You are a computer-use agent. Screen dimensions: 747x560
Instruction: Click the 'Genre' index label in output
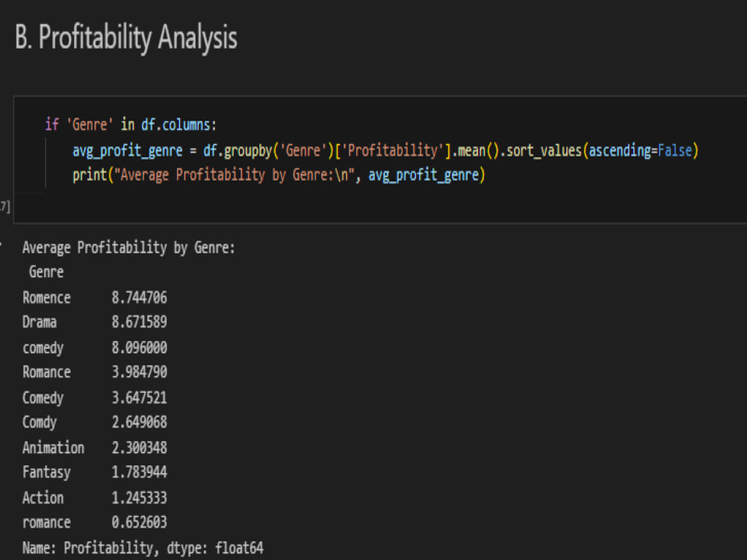(46, 272)
